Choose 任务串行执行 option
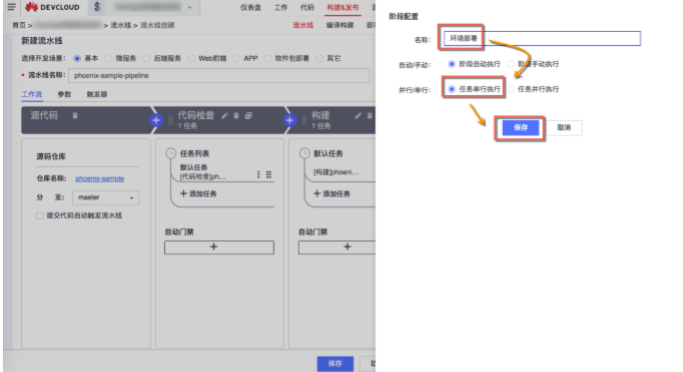The width and height of the screenshot is (683, 372). (x=452, y=89)
